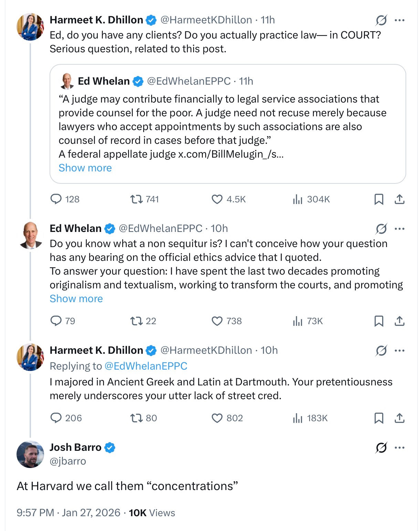
Task: Open Grok icon on Josh Barro's post
Action: [x=381, y=448]
